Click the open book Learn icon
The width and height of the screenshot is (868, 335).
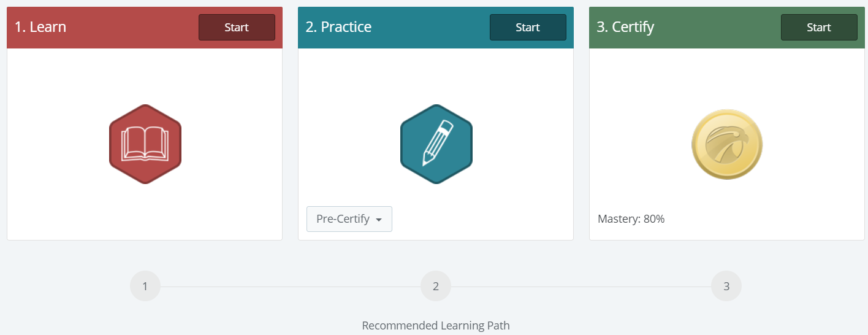pos(145,144)
